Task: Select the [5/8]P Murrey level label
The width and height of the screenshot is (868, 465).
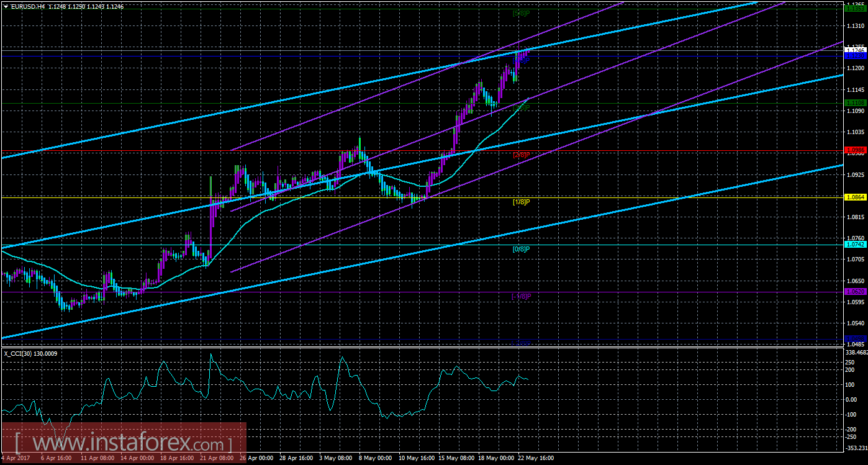Action: pyautogui.click(x=521, y=13)
